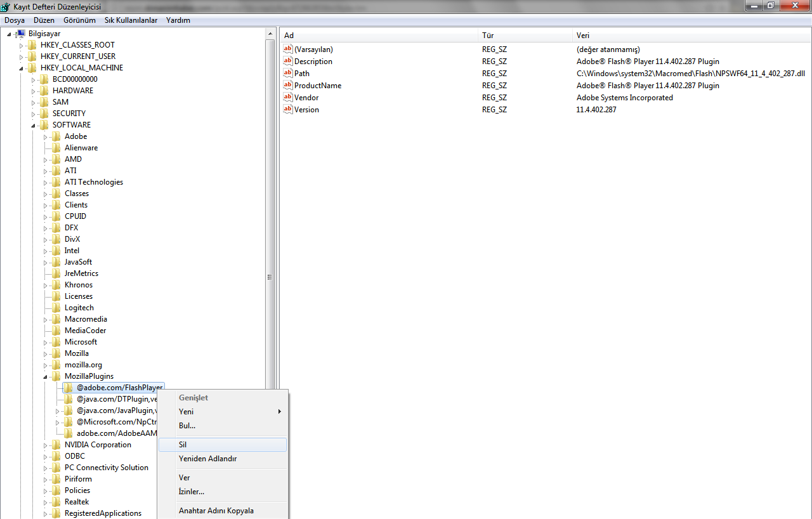Viewport: 812px width, 519px height.
Task: Click the Path string value icon
Action: [x=288, y=73]
